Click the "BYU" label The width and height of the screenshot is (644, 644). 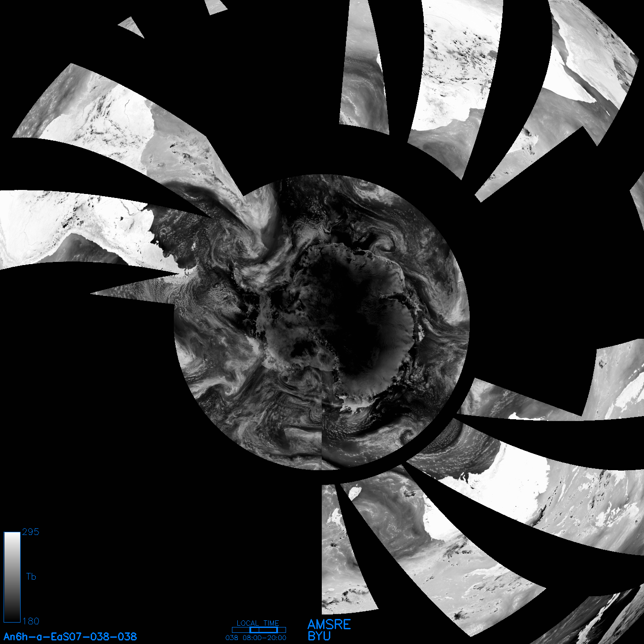(x=319, y=636)
